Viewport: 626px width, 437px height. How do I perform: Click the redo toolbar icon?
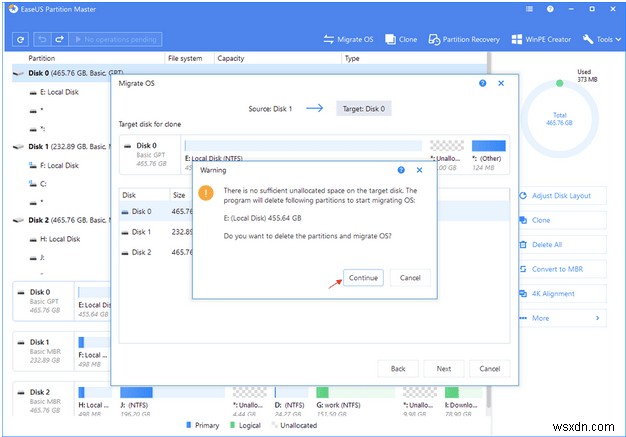pyautogui.click(x=59, y=40)
